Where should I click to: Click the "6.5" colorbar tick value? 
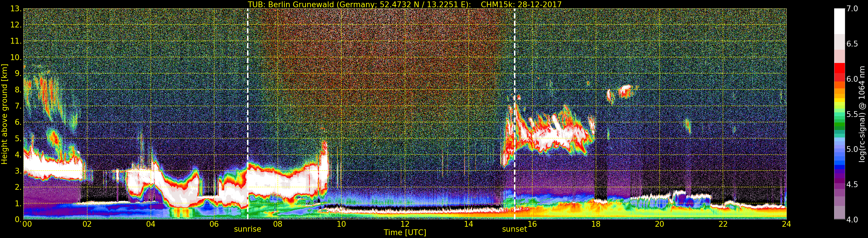(x=852, y=44)
